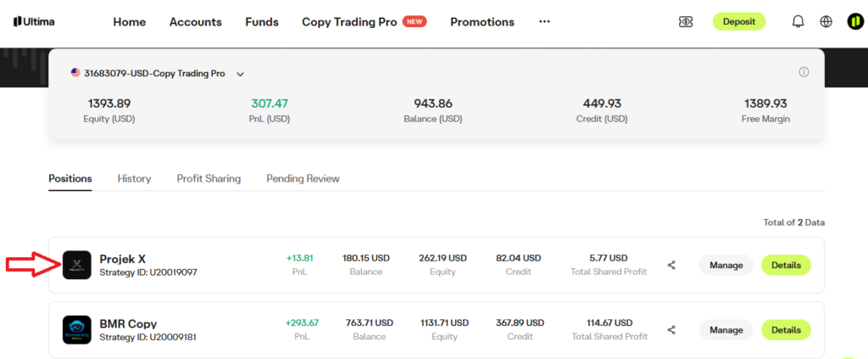Click BMR Copy equity 1131.71 USD

(x=442, y=323)
